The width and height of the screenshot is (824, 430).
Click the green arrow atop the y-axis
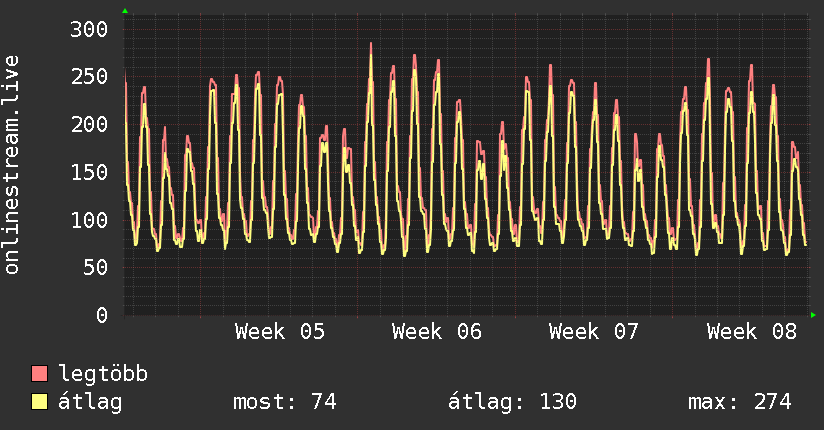tap(125, 11)
